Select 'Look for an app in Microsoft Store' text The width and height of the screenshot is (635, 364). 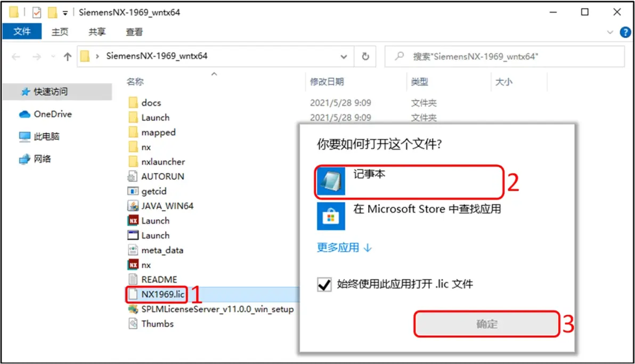tap(427, 209)
